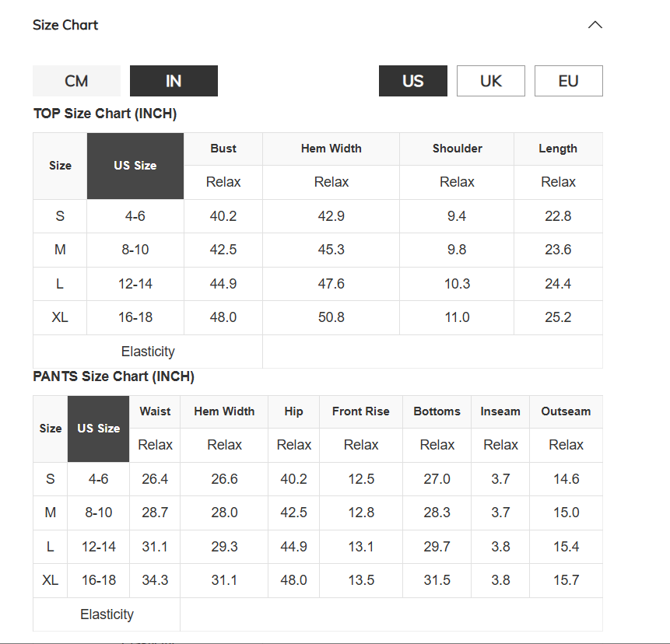The image size is (670, 644).
Task: Click the Waist column header
Action: coord(155,411)
